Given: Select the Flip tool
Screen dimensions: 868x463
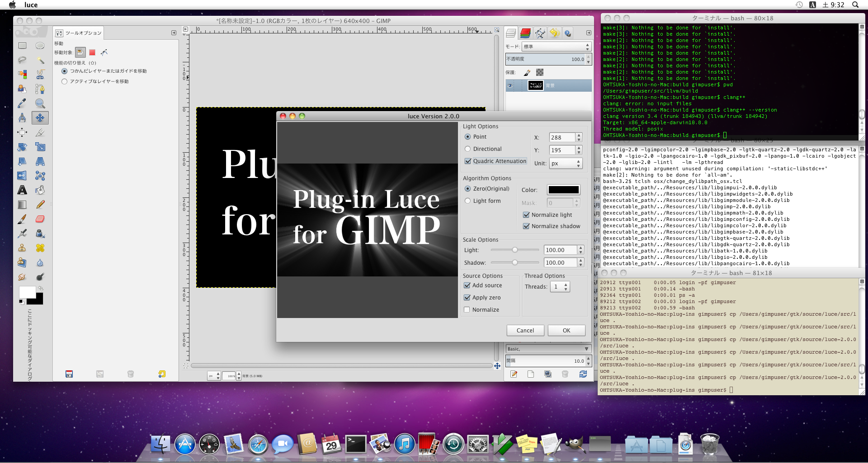Looking at the screenshot, I should [22, 176].
